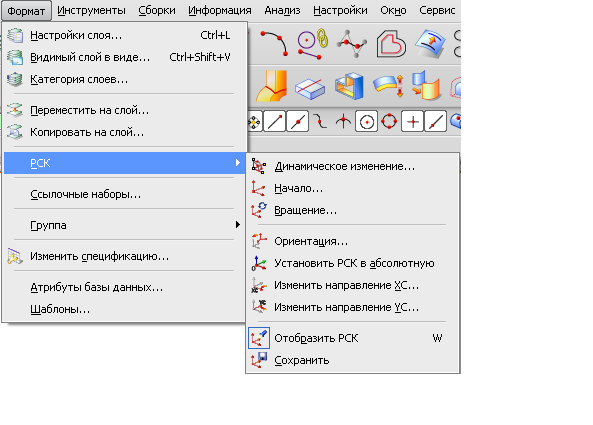Select the shell hollow body tool
The image size is (593, 425).
[349, 86]
